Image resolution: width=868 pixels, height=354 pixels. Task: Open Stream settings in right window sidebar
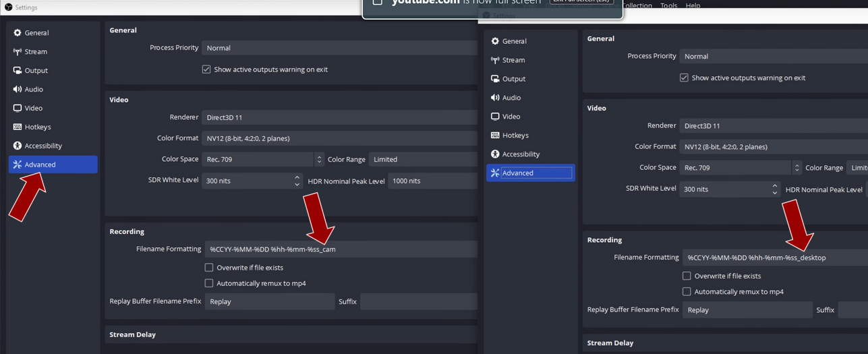(513, 60)
